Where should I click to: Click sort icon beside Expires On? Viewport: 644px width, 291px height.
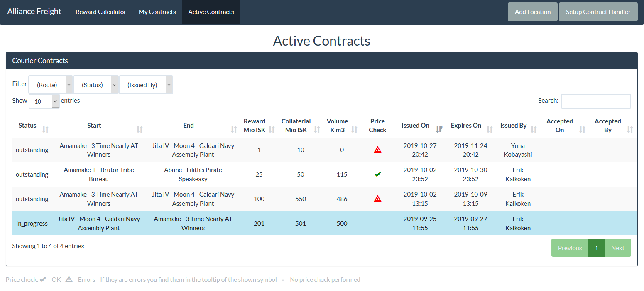(x=490, y=130)
